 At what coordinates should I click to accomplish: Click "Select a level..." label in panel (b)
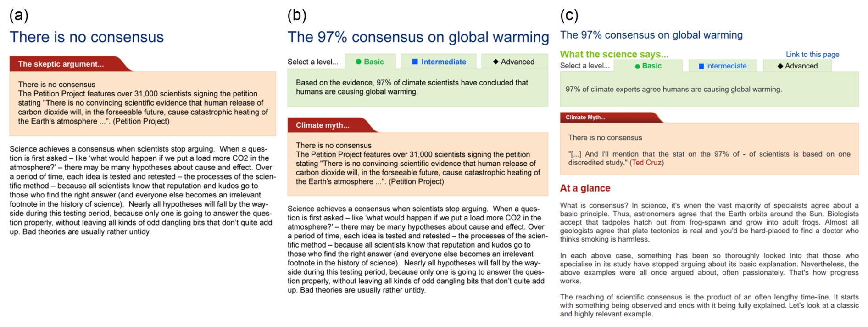point(312,62)
